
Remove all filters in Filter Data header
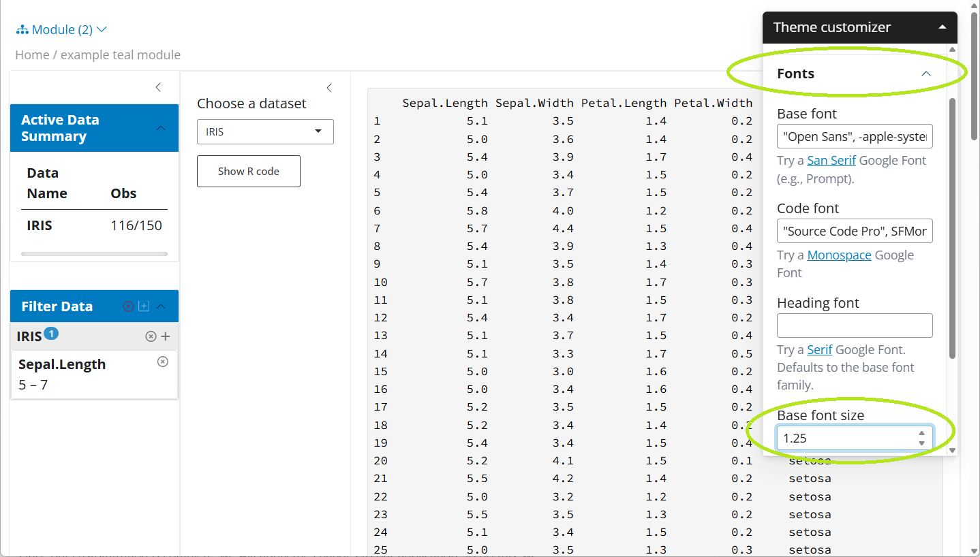pyautogui.click(x=127, y=306)
